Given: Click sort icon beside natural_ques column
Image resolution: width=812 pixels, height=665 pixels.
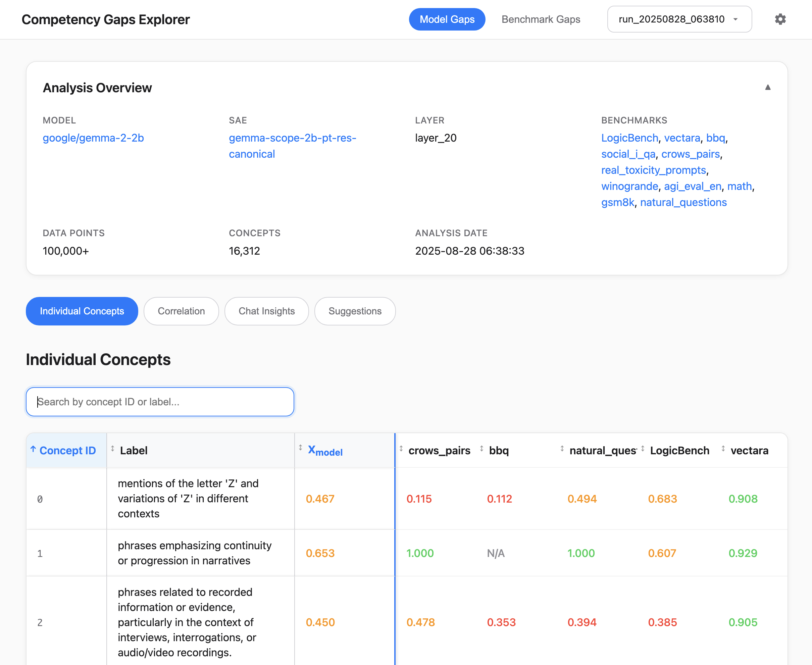Looking at the screenshot, I should [x=562, y=448].
